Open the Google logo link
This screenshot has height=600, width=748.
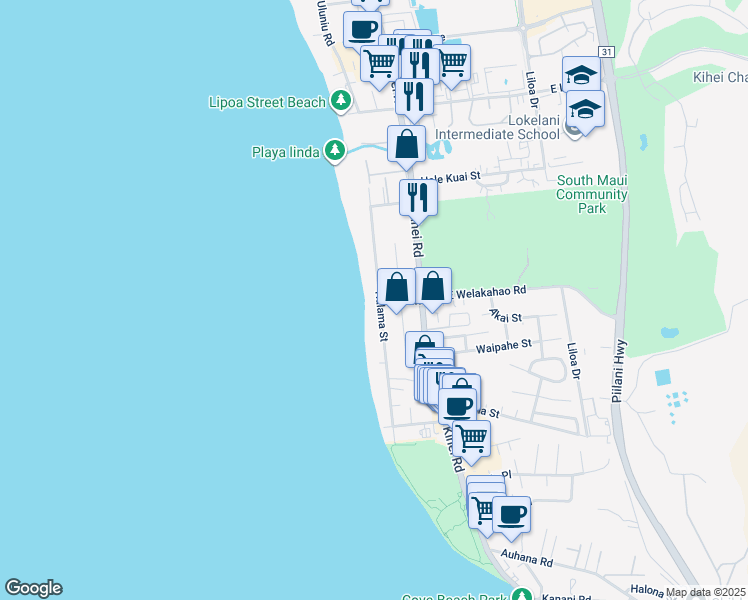[33, 588]
